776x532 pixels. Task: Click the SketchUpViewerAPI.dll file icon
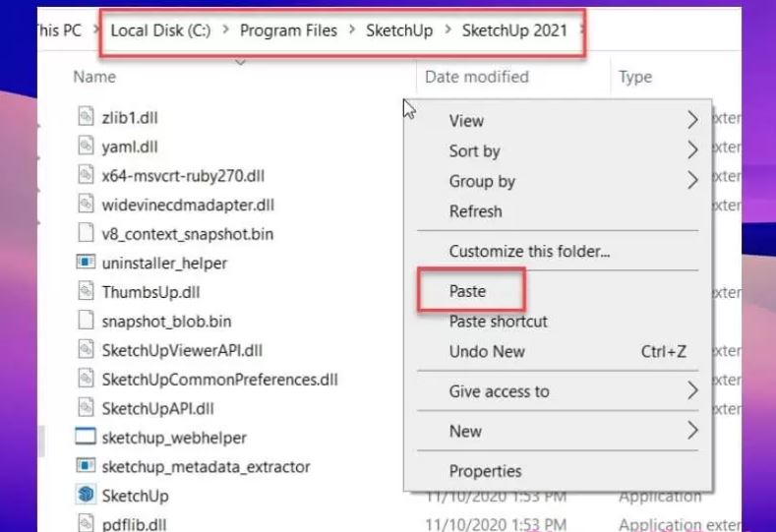point(86,349)
